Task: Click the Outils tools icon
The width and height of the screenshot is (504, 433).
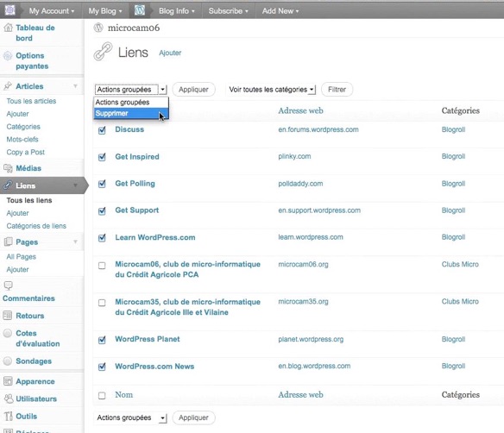Action: (x=9, y=416)
